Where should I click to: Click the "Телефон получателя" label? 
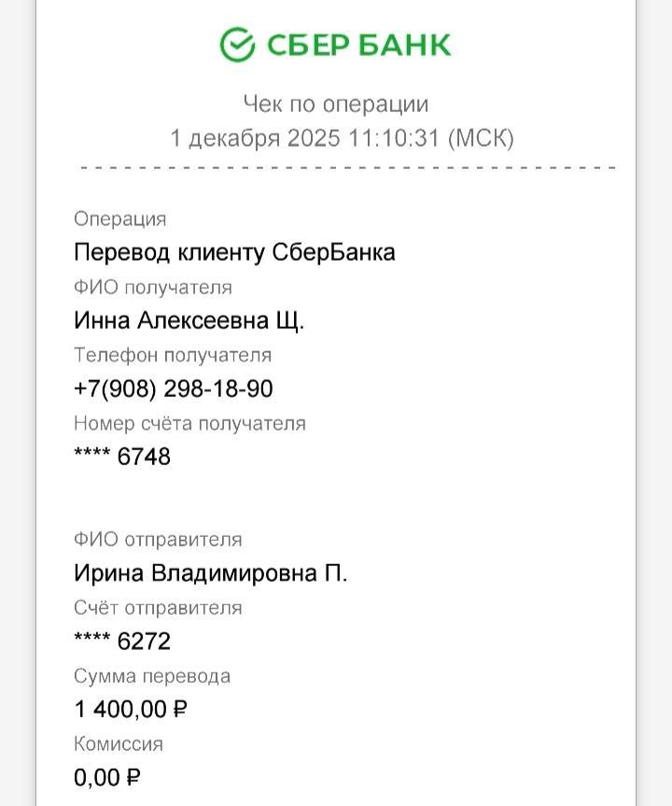pyautogui.click(x=173, y=355)
